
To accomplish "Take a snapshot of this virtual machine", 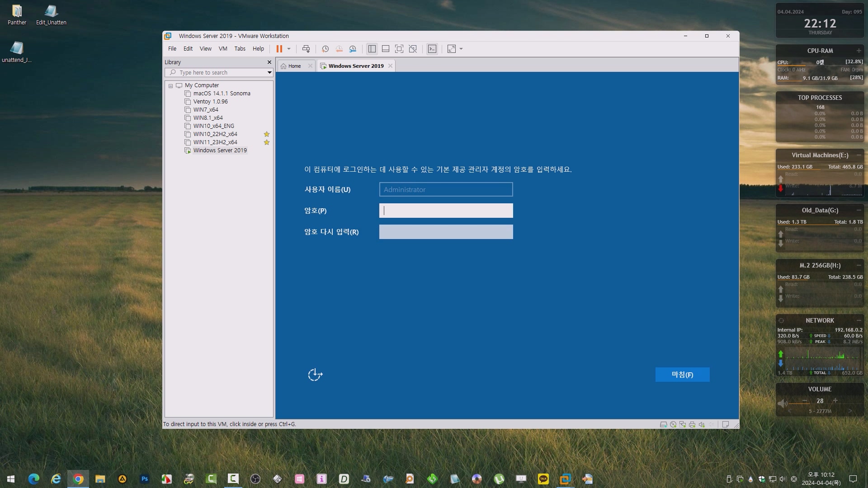I will pos(325,49).
